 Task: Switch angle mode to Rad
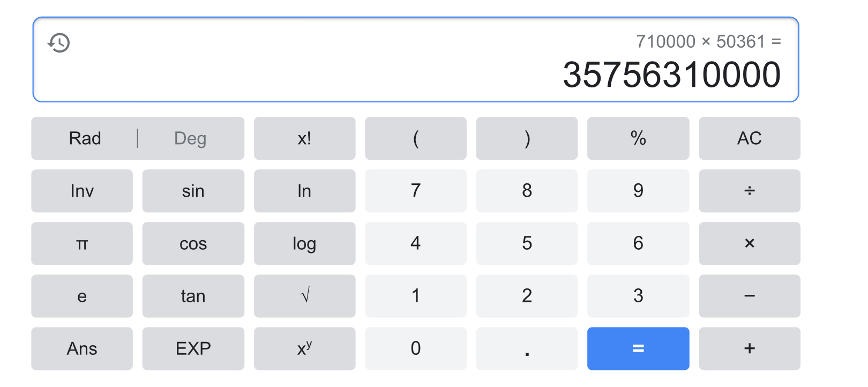[x=85, y=138]
